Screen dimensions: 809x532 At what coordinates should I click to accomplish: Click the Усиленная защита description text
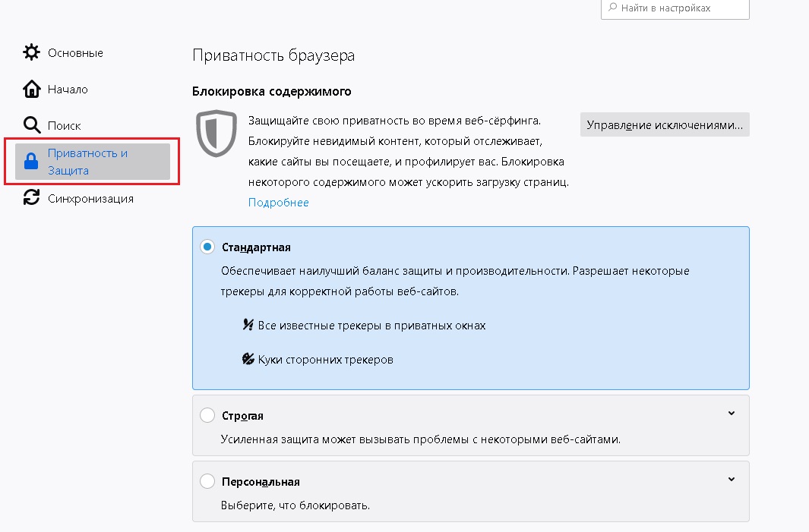coord(421,439)
